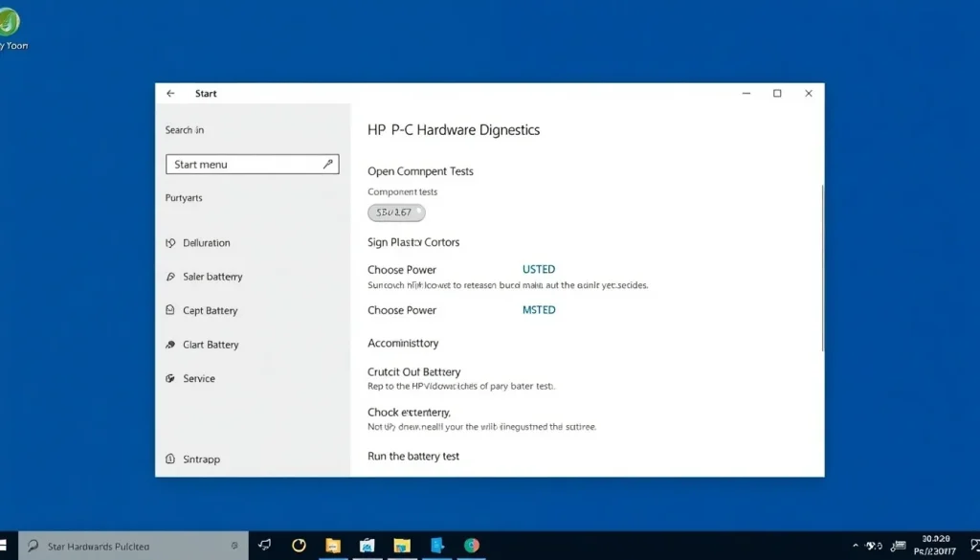
Task: Maximize the Start settings window
Action: [777, 94]
